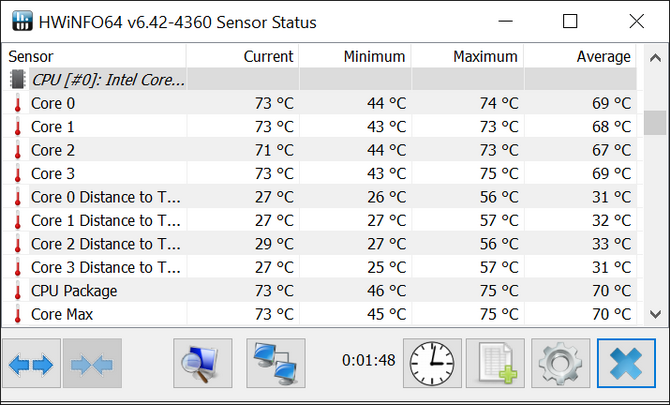
Task: Click the thermometer icon beside Core 2
Action: (18, 150)
